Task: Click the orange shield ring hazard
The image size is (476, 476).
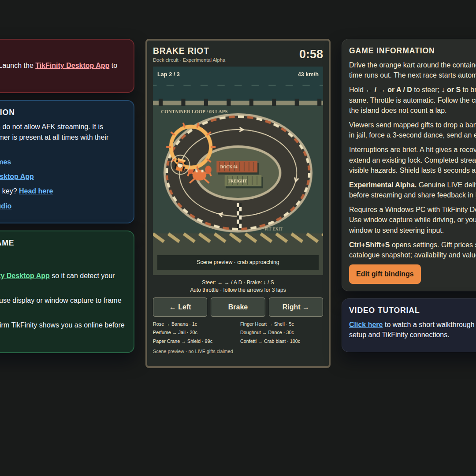Action: (191, 147)
